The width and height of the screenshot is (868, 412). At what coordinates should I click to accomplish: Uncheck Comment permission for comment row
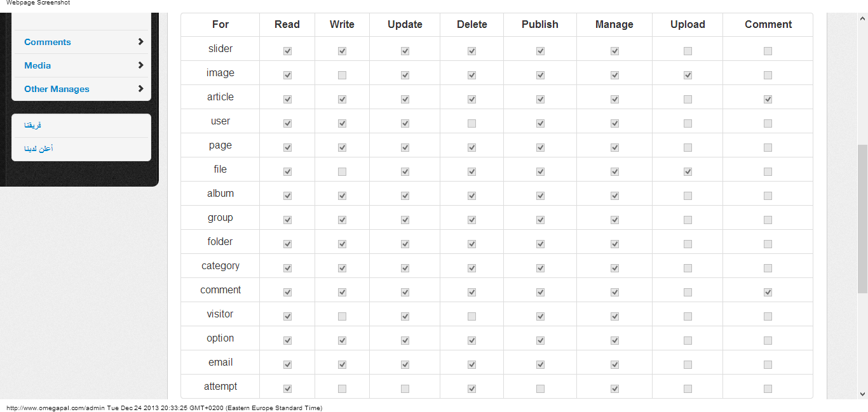[x=768, y=292]
